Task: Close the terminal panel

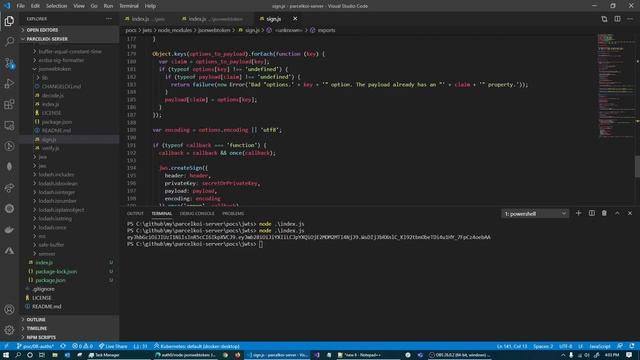Action: 630,213
